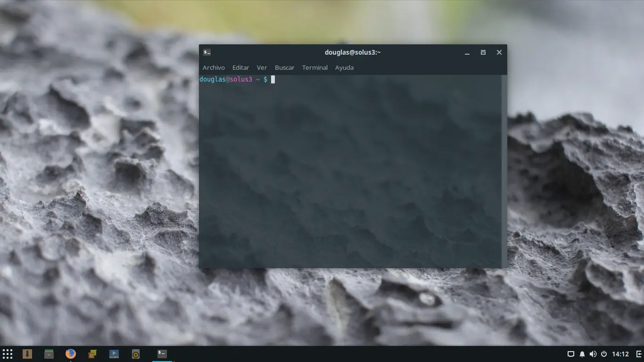Screen dimensions: 644x362
Task: Maximize the terminal window
Action: (483, 52)
